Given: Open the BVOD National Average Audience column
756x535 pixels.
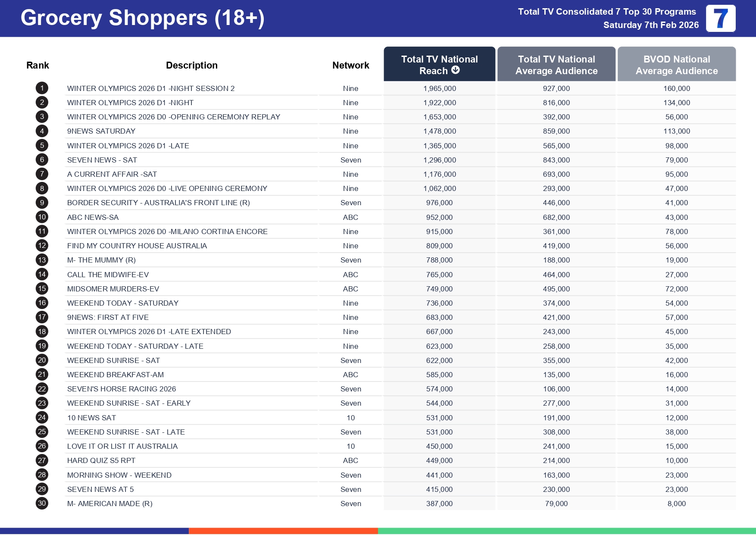Looking at the screenshot, I should click(676, 64).
